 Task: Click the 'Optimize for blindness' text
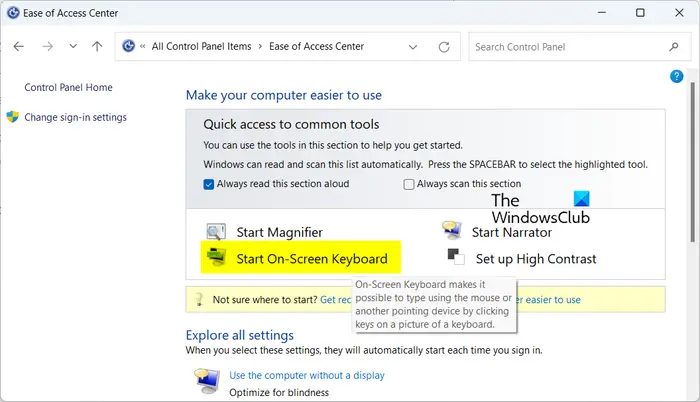click(279, 393)
